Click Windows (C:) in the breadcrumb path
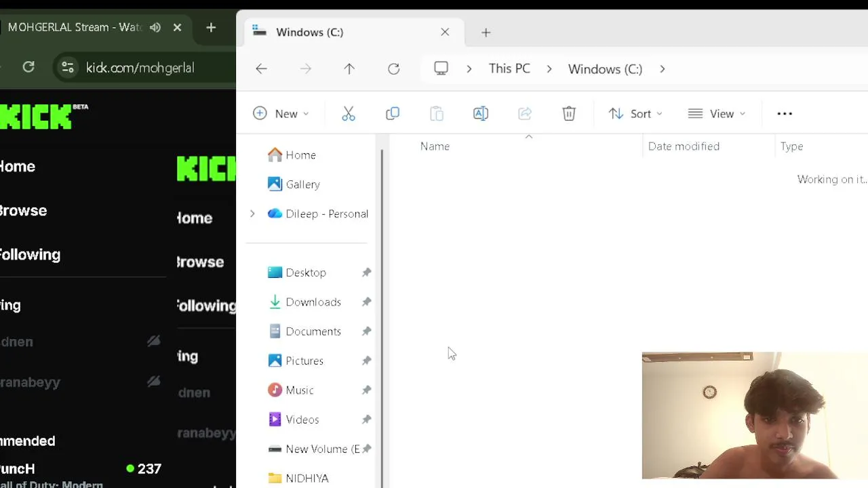This screenshot has height=488, width=868. pyautogui.click(x=605, y=68)
